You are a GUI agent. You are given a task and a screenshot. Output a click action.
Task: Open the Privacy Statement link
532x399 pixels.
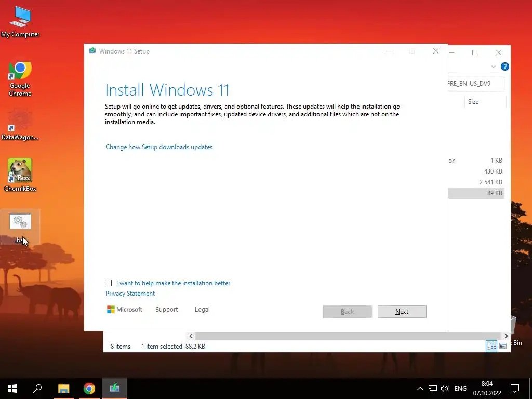click(x=130, y=294)
